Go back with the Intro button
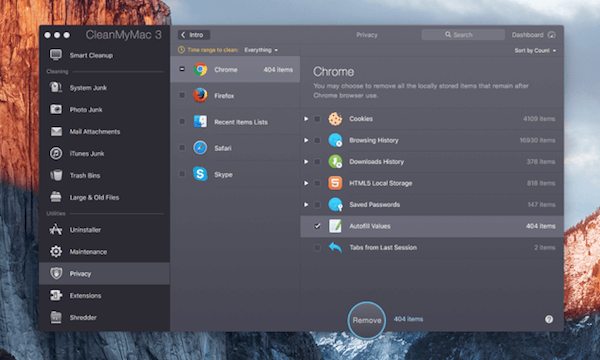This screenshot has width=600, height=360. 194,35
